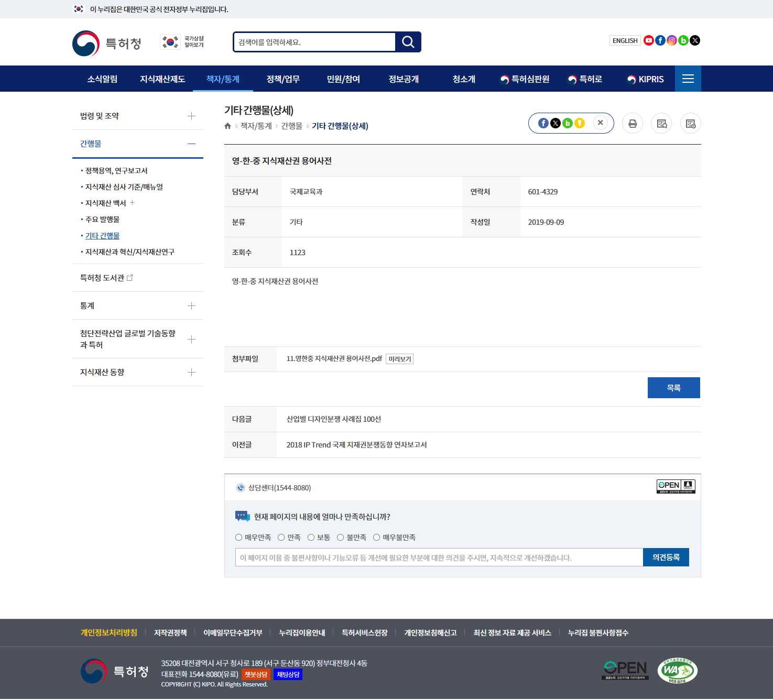The width and height of the screenshot is (773, 700).
Task: Open the 정책/업무 navigation menu
Action: (x=283, y=79)
